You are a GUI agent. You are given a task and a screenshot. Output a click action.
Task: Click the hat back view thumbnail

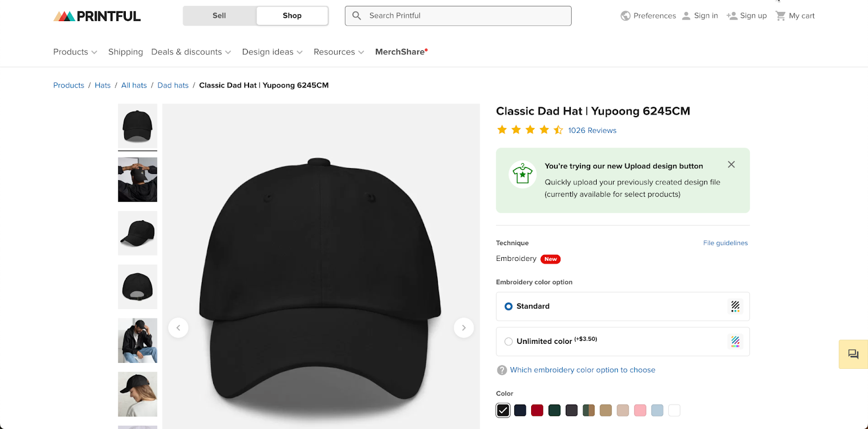137,287
